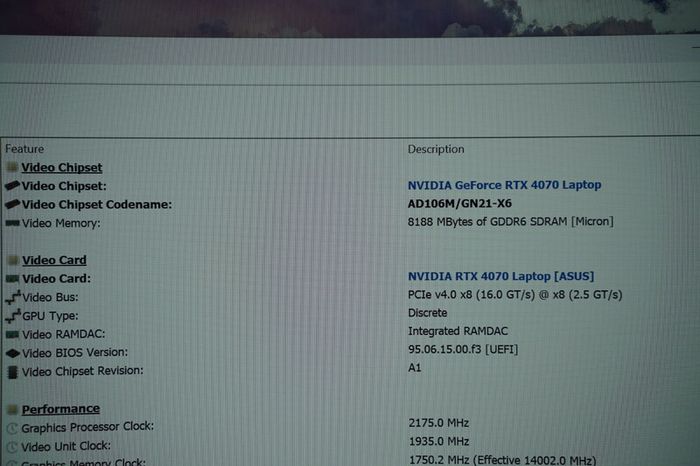Screen dimensions: 700x466
Task: Click the chip icon beside 'Video Chipset:'
Action: [12, 185]
